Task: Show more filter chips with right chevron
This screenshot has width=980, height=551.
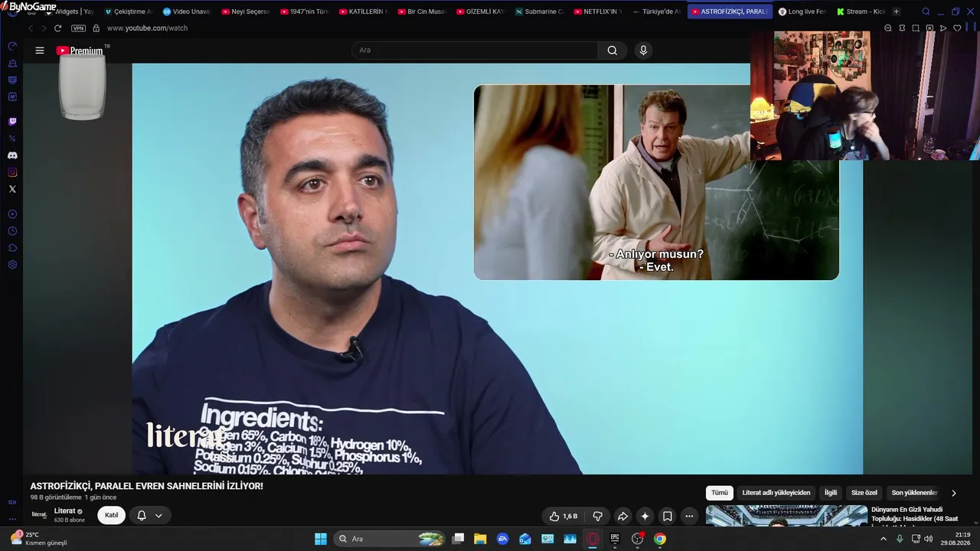Action: click(953, 493)
